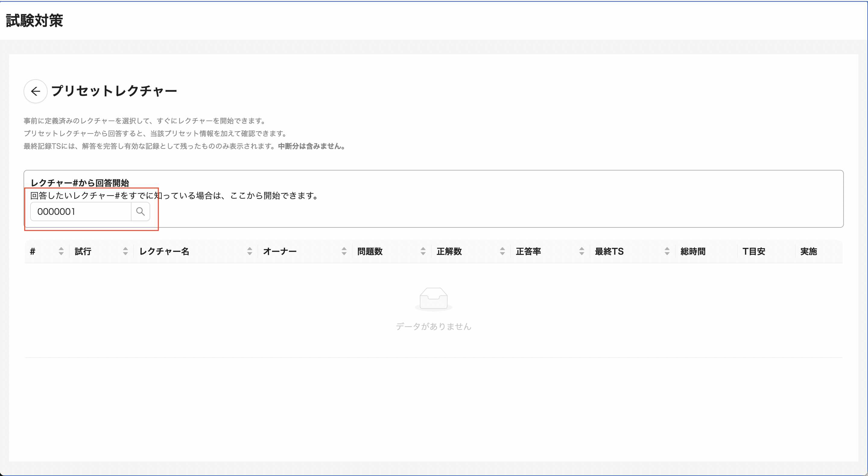Click the search magnifier icon

click(141, 211)
